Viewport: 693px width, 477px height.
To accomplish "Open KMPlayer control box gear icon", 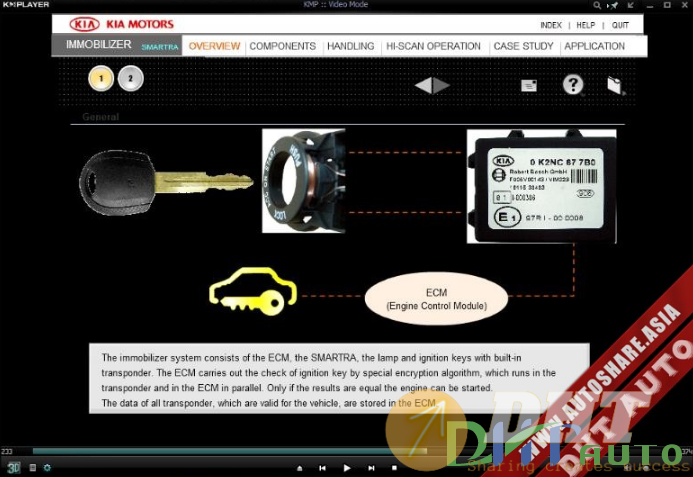I will [47, 467].
